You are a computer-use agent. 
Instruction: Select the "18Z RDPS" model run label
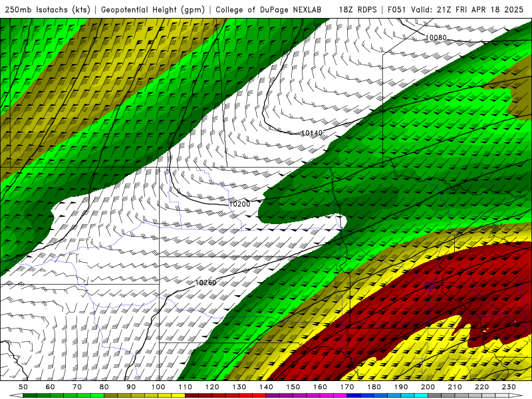(x=358, y=10)
